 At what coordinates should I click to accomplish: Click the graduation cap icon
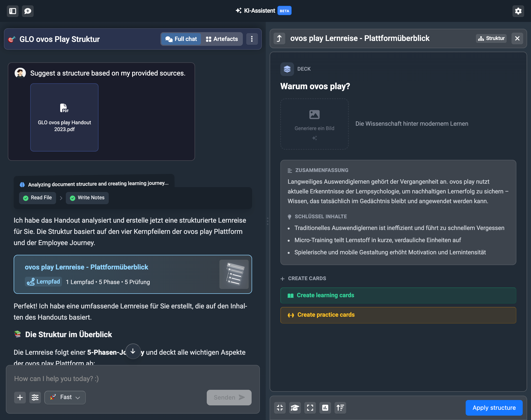pos(295,408)
